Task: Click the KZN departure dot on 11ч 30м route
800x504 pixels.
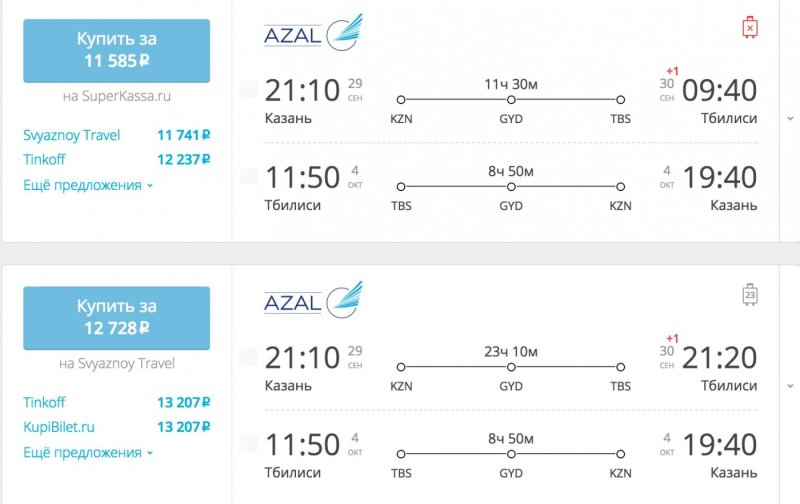Action: pyautogui.click(x=401, y=99)
